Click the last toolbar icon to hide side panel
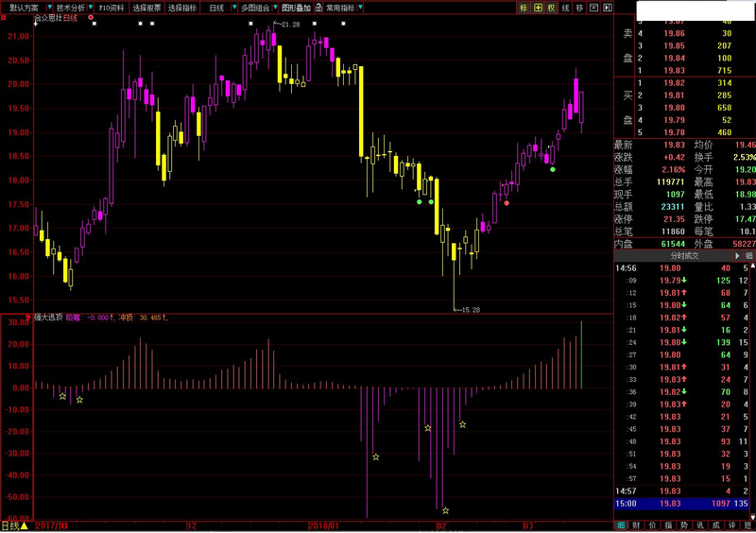Image resolution: width=756 pixels, height=533 pixels. pos(608,8)
